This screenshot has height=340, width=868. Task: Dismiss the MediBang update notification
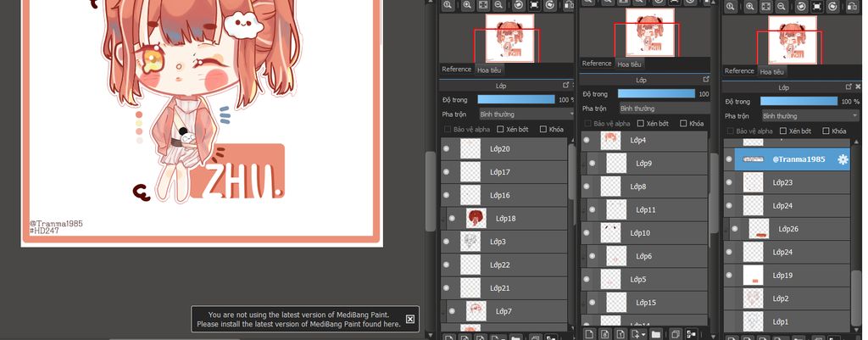[x=409, y=319]
